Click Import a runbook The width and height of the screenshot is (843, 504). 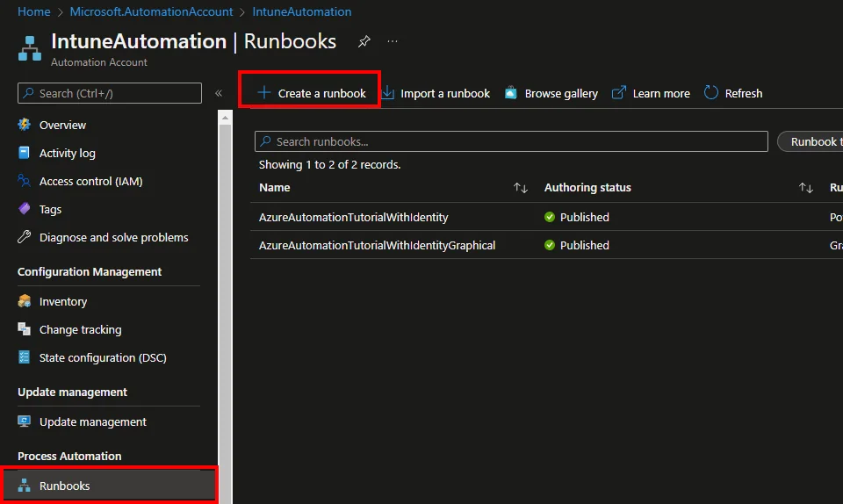coord(436,93)
